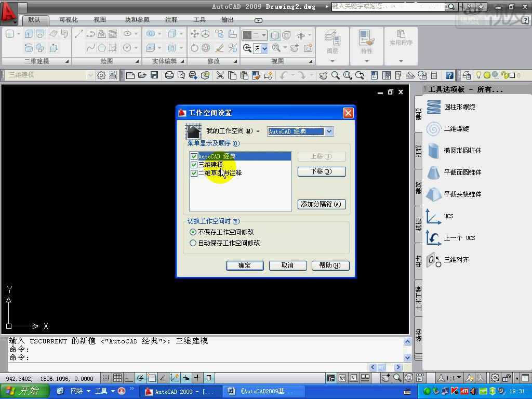Toggle ortho mode in status bar
This screenshot has height=399, width=532.
[129, 378]
